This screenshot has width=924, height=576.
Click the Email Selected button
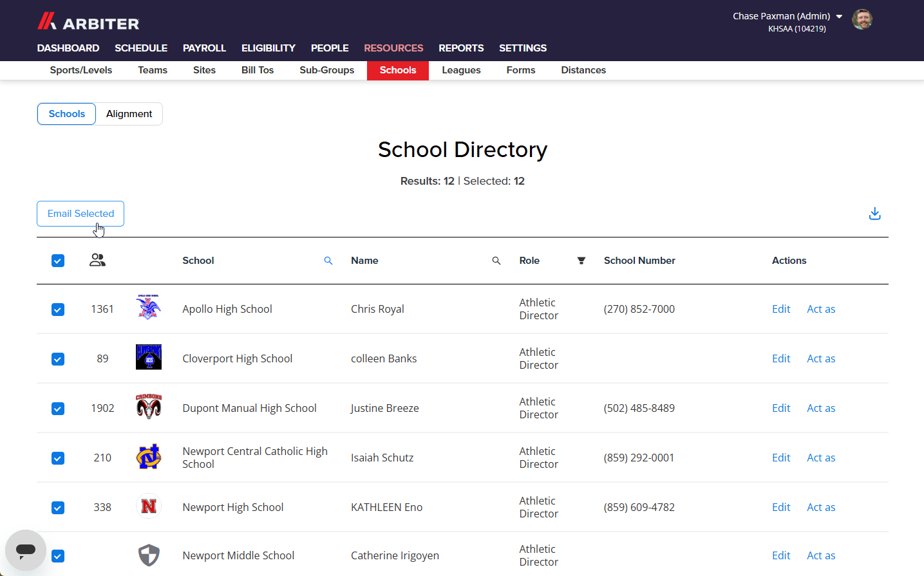(x=80, y=214)
